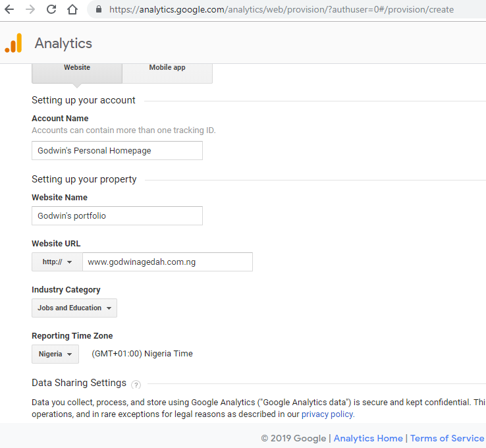The image size is (486, 448).
Task: Switch to the Mobile app tab
Action: pyautogui.click(x=167, y=72)
